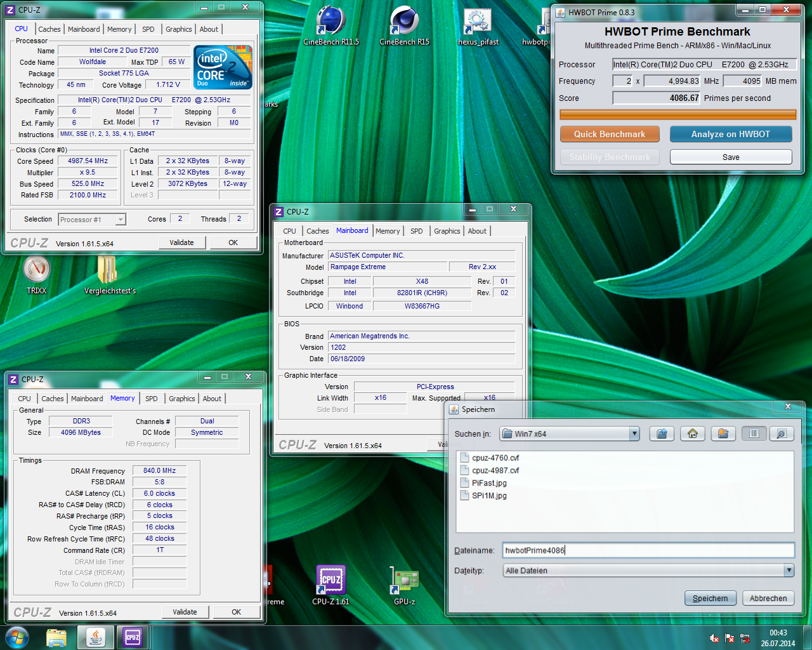Open the Action Center flag in the tray

[730, 638]
